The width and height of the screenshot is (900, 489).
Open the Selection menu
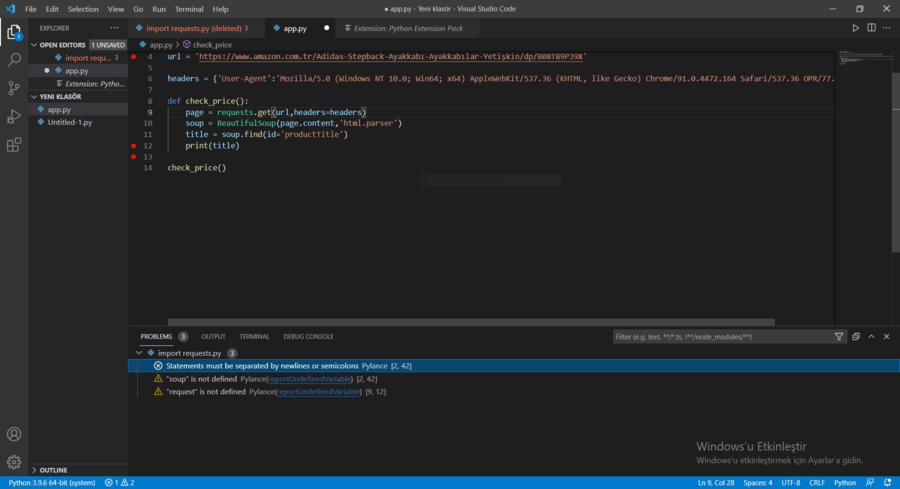(x=83, y=9)
